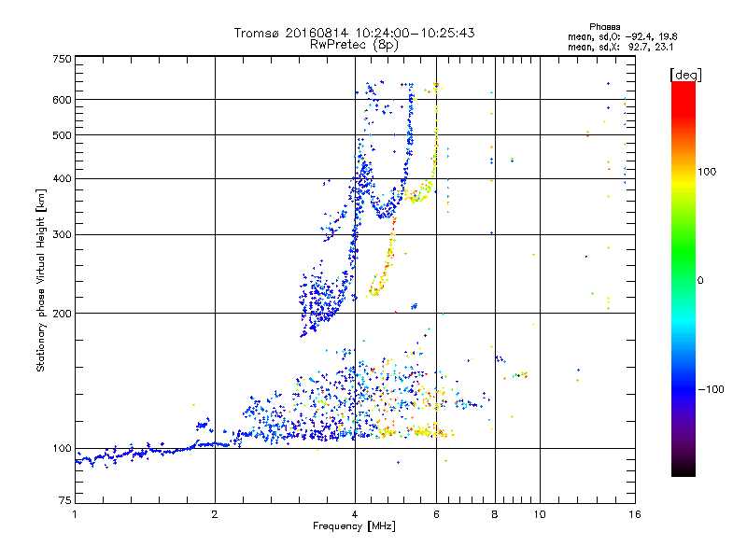Click the 'Frequency [MHz]' axis title
Screen dimensions: 747x560
coord(354,526)
